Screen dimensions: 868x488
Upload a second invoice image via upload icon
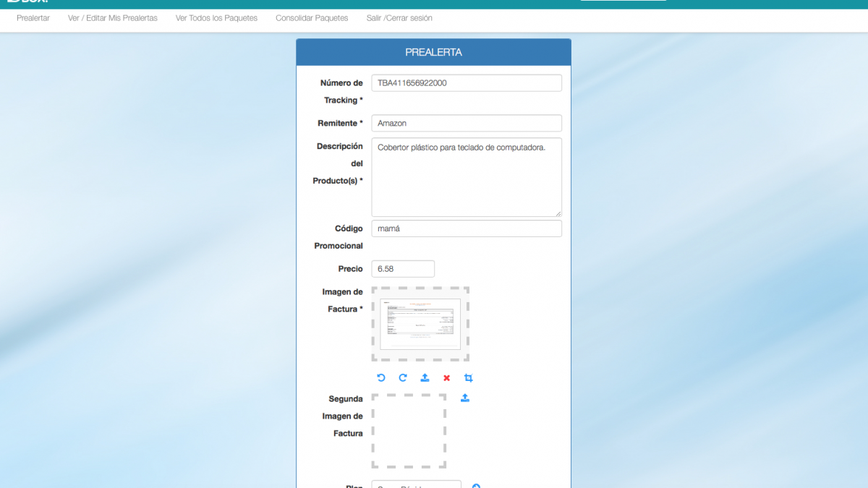465,398
